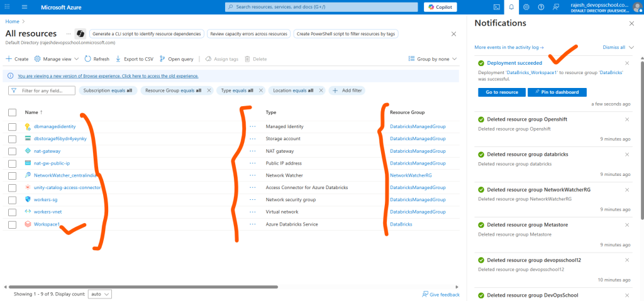Click the Export to CSV toolbar item
The image size is (644, 301).
[x=135, y=59]
